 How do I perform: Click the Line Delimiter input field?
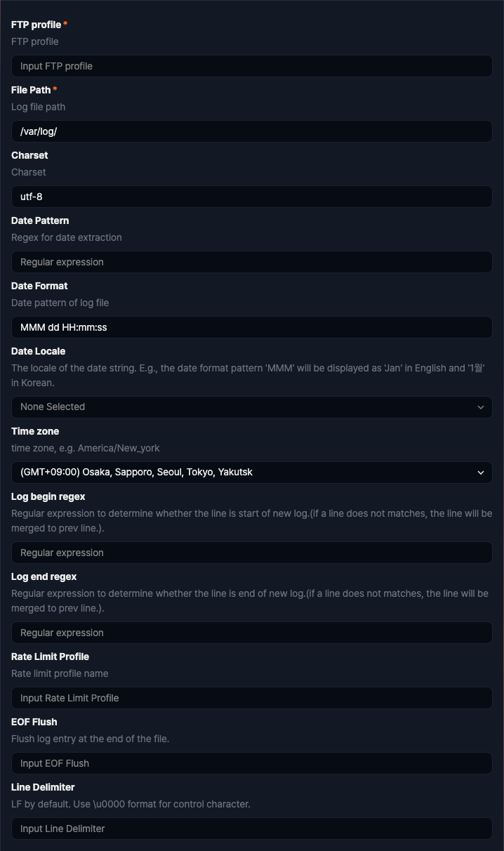(252, 829)
